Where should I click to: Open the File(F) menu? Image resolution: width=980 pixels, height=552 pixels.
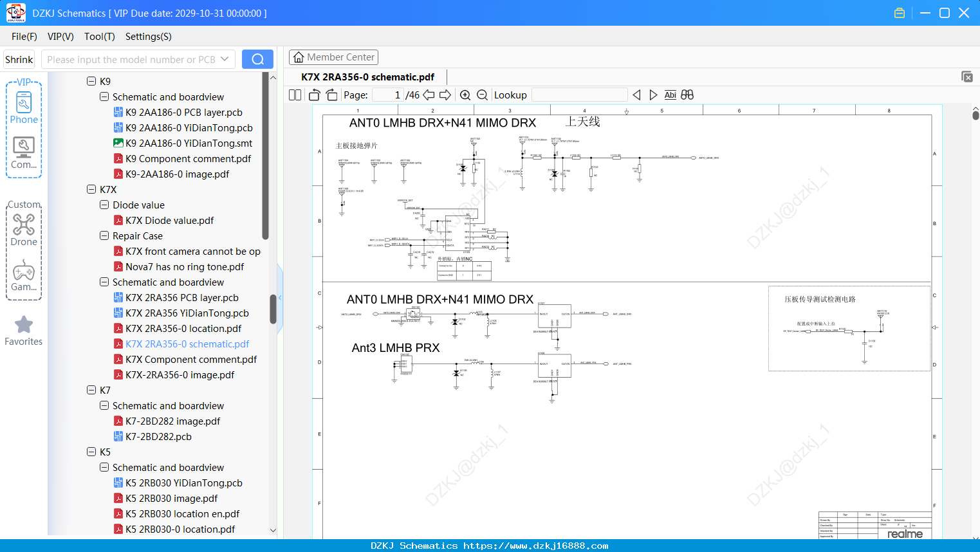(x=24, y=37)
